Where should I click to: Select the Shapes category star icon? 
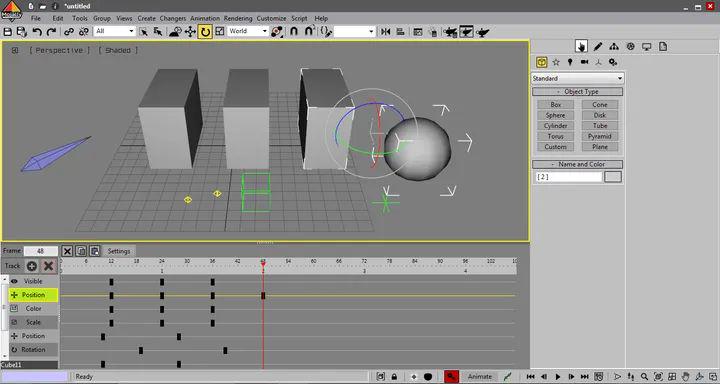click(x=556, y=62)
